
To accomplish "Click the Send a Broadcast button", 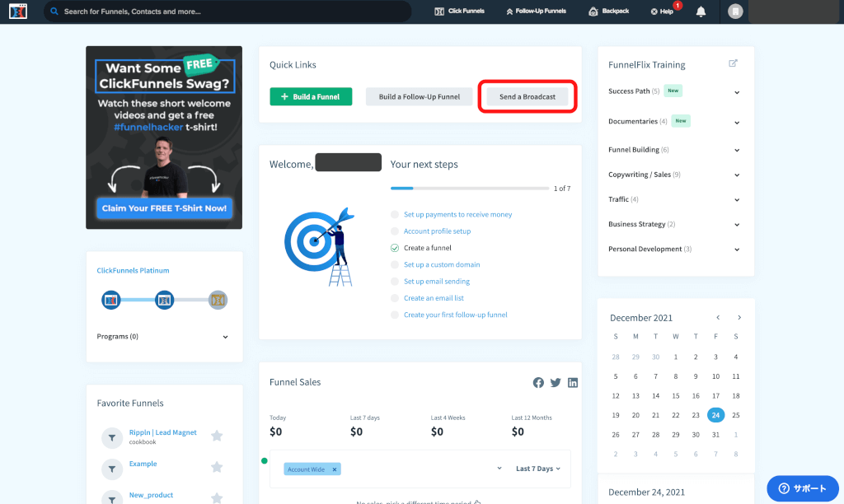I will click(x=527, y=96).
